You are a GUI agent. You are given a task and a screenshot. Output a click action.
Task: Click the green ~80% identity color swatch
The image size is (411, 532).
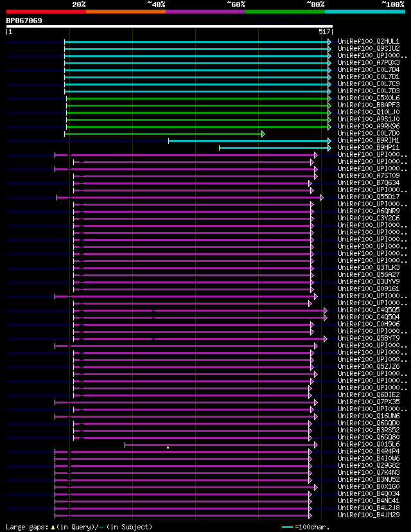[285, 12]
